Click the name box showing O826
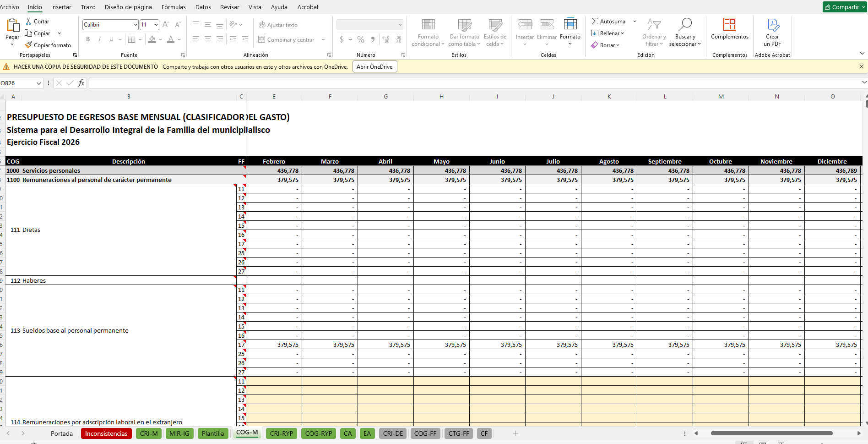Image resolution: width=868 pixels, height=444 pixels. click(x=17, y=83)
